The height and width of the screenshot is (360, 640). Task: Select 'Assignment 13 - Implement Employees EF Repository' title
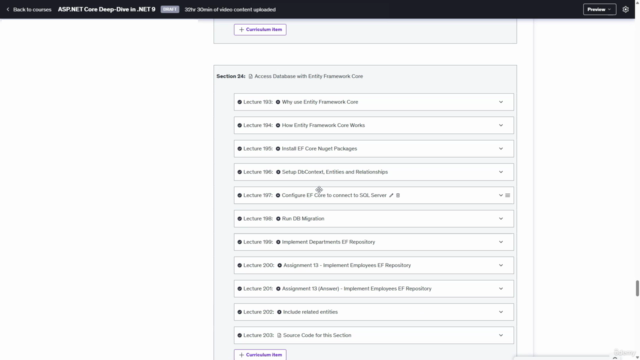coord(347,265)
